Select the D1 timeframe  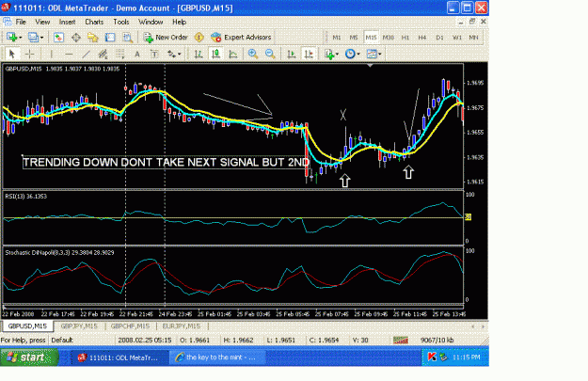click(x=439, y=38)
